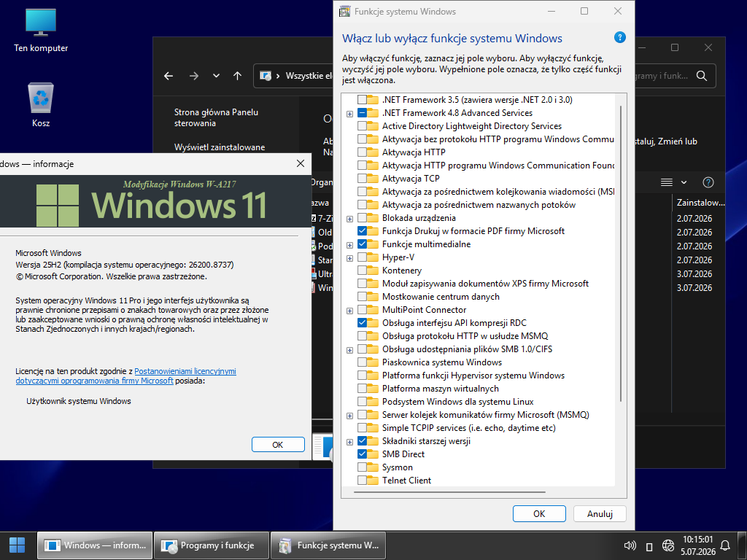The image size is (747, 560).
Task: Click the search magnifier in Programy i funkcje
Action: [701, 76]
